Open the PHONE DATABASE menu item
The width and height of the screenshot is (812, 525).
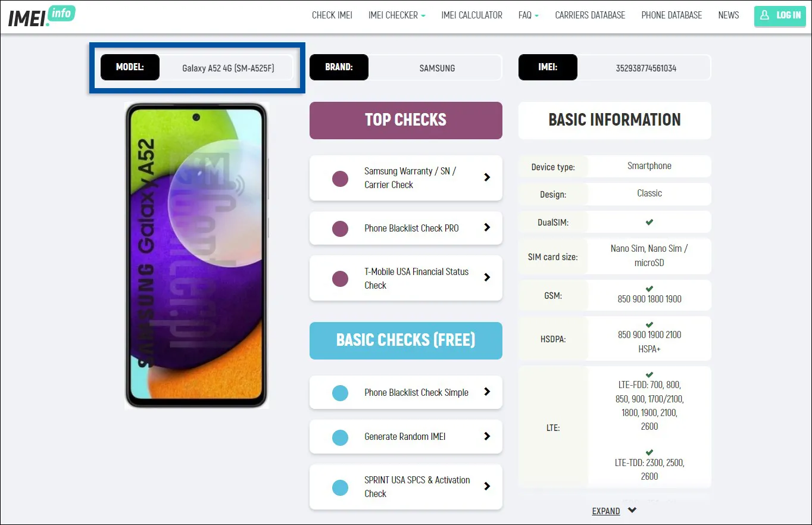click(672, 15)
